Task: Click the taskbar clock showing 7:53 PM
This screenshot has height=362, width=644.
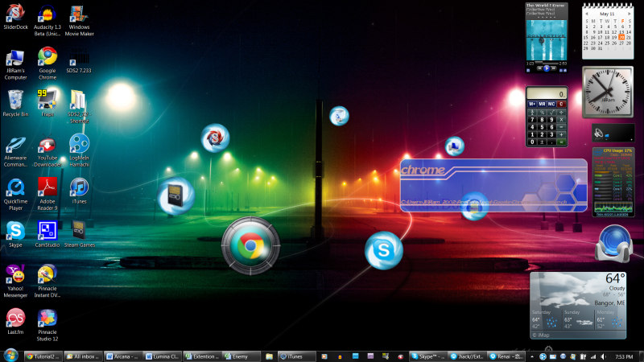Action: 624,357
